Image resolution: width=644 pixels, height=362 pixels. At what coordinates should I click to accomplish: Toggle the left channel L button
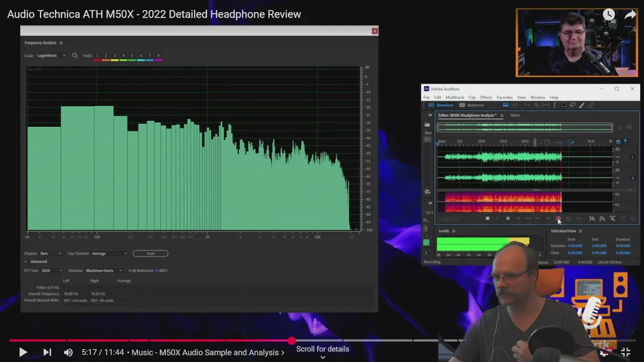click(x=632, y=157)
